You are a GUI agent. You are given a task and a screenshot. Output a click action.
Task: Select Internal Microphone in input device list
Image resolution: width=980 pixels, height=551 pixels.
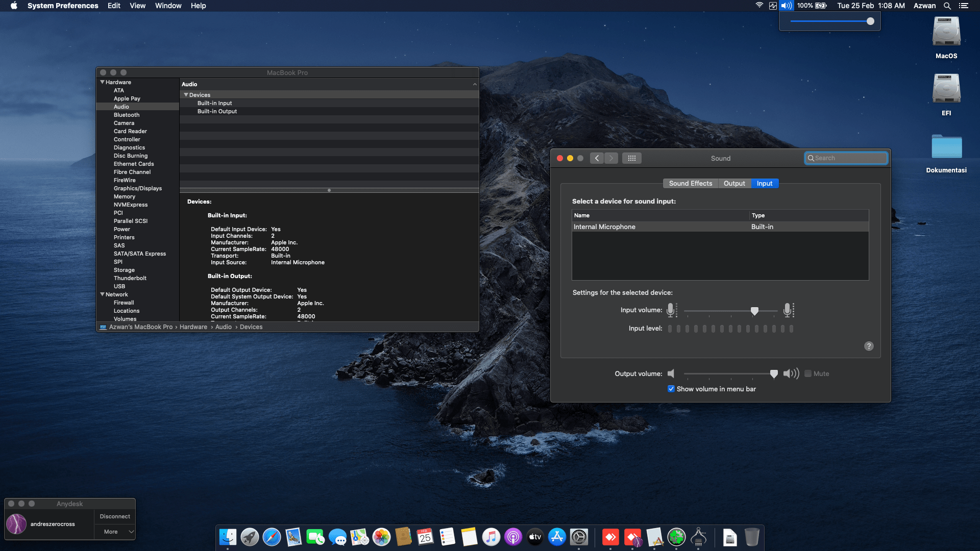(720, 227)
